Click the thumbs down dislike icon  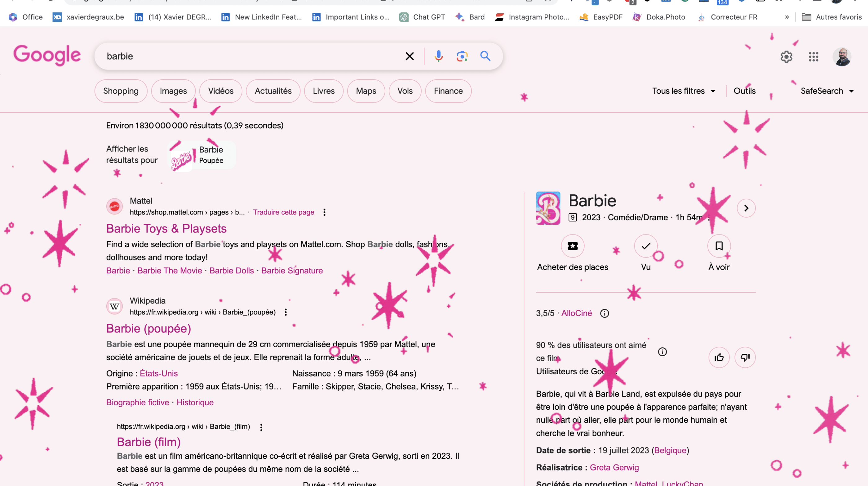click(745, 357)
